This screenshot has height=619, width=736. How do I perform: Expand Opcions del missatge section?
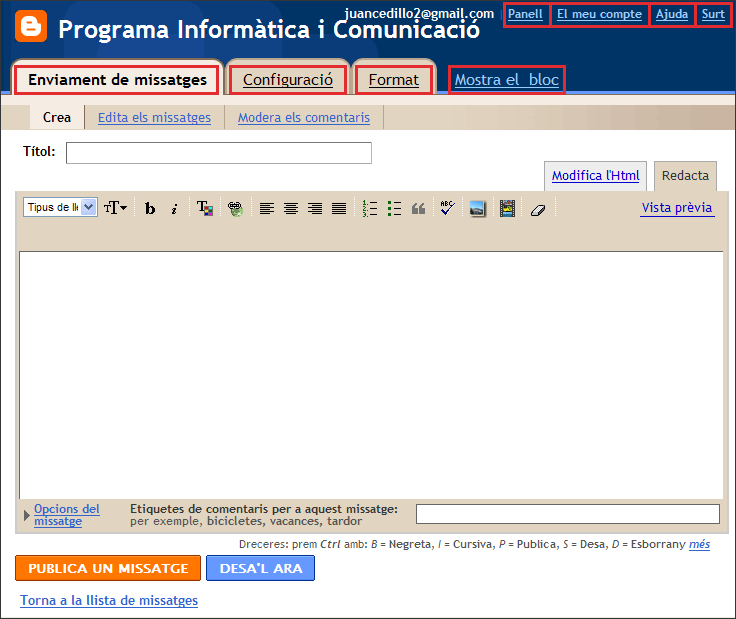[x=66, y=514]
